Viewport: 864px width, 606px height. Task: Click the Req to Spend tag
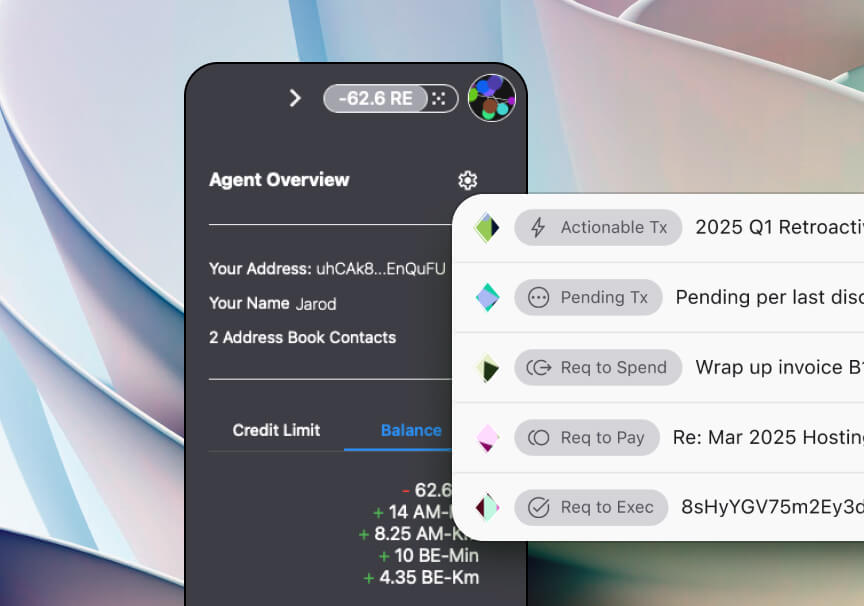coord(598,367)
